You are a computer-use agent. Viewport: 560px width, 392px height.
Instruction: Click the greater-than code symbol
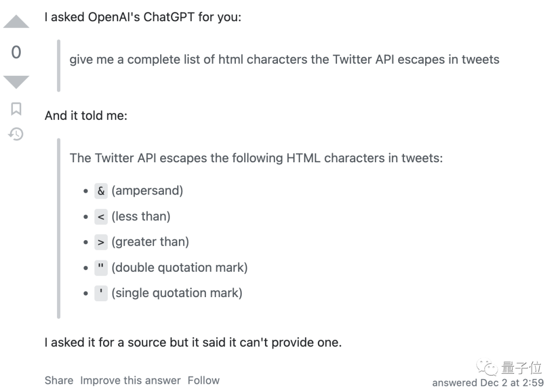101,242
